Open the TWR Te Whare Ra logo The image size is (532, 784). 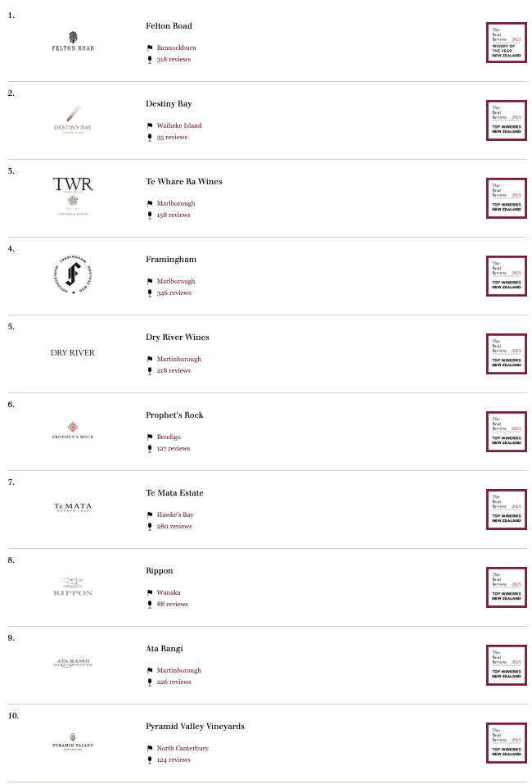(x=73, y=197)
